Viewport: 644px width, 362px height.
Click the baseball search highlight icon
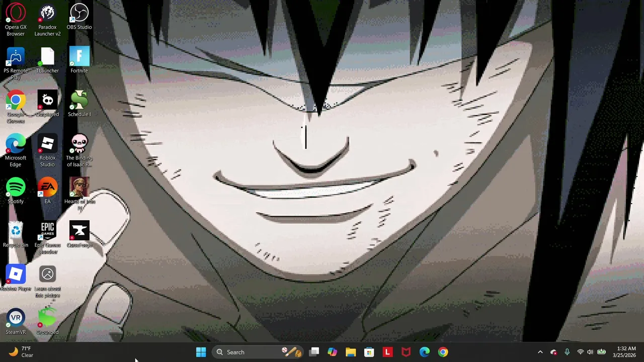click(291, 352)
